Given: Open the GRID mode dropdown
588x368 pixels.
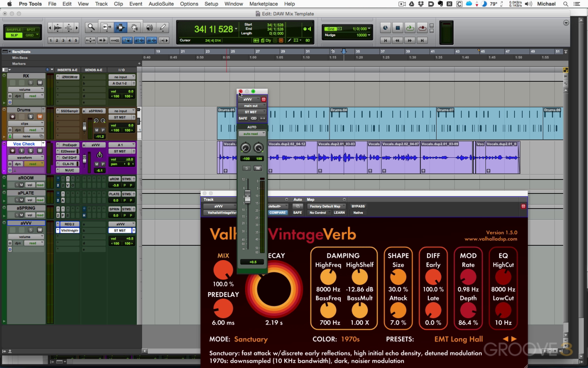Looking at the screenshot, I should tap(31, 35).
